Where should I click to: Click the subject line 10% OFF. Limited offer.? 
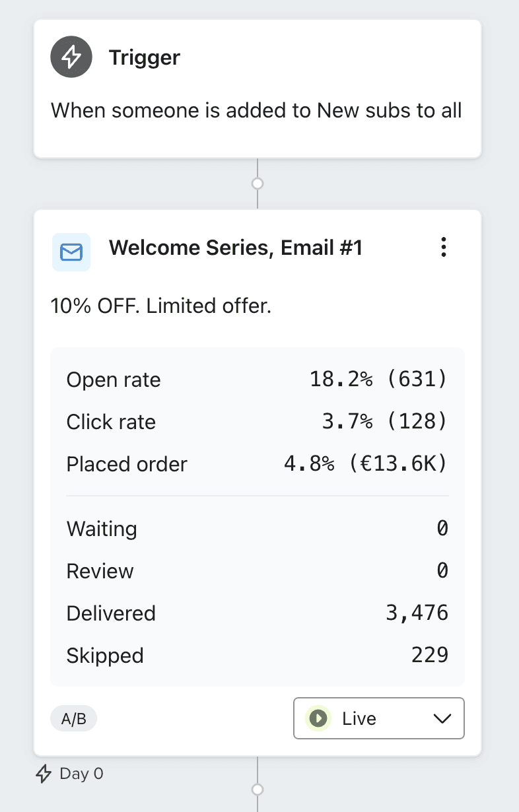tap(161, 306)
